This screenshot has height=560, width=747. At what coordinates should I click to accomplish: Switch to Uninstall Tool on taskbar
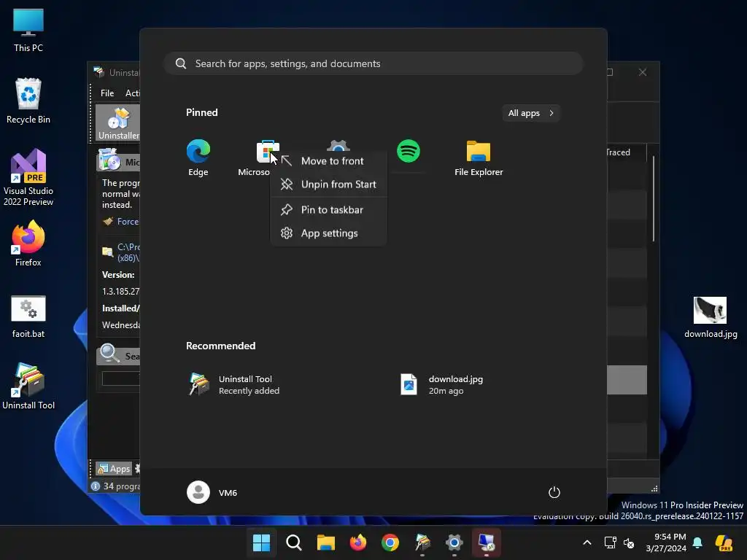(422, 542)
